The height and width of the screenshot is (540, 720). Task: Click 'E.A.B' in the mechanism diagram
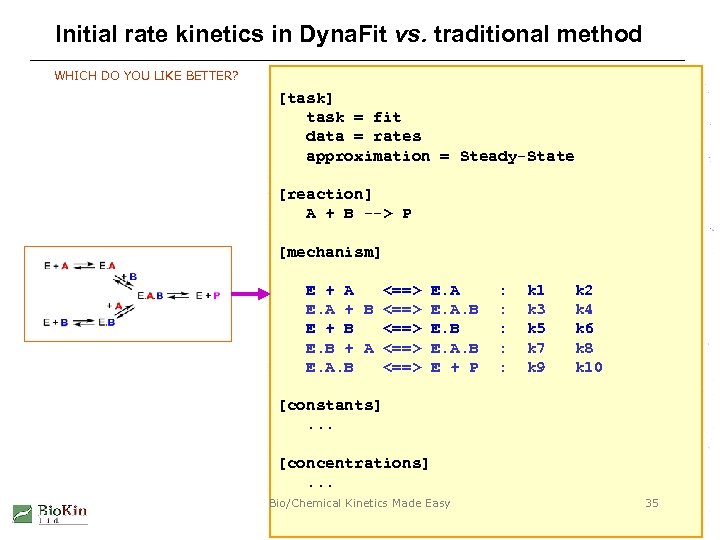[x=150, y=295]
